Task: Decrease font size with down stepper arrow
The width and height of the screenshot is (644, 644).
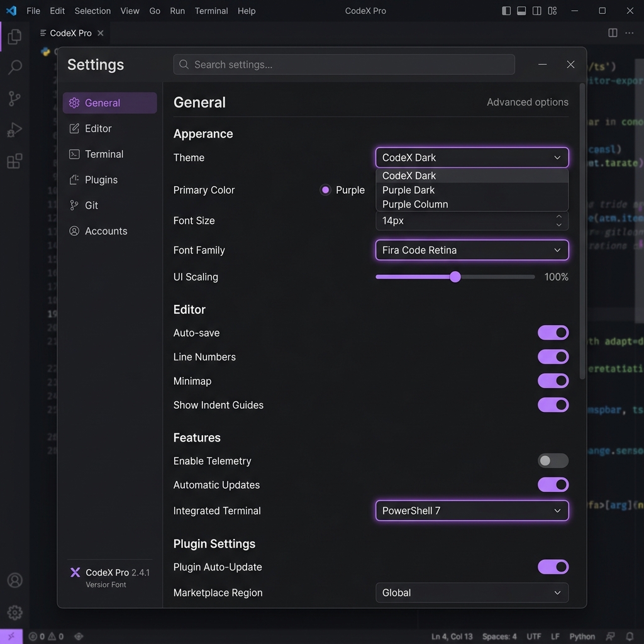Action: pos(558,225)
